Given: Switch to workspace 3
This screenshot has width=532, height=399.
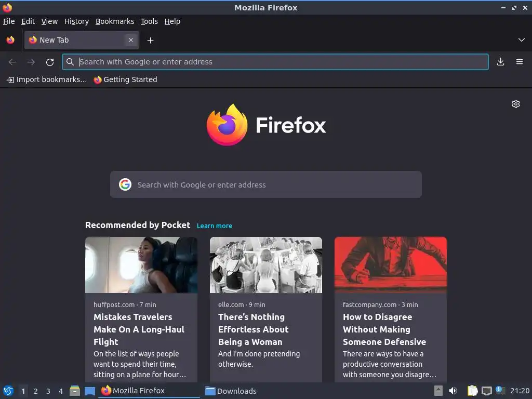Looking at the screenshot, I should tap(48, 391).
